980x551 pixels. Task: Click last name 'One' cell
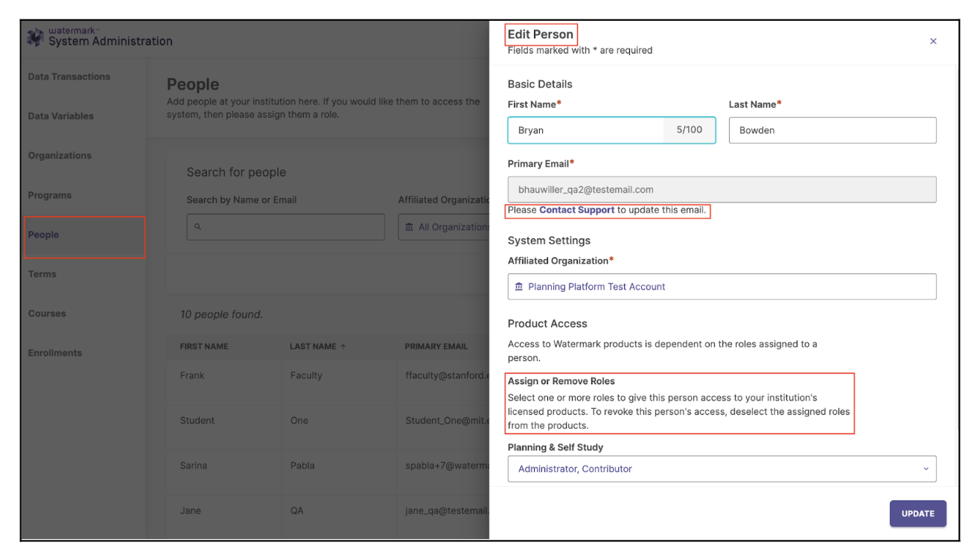[x=299, y=421]
